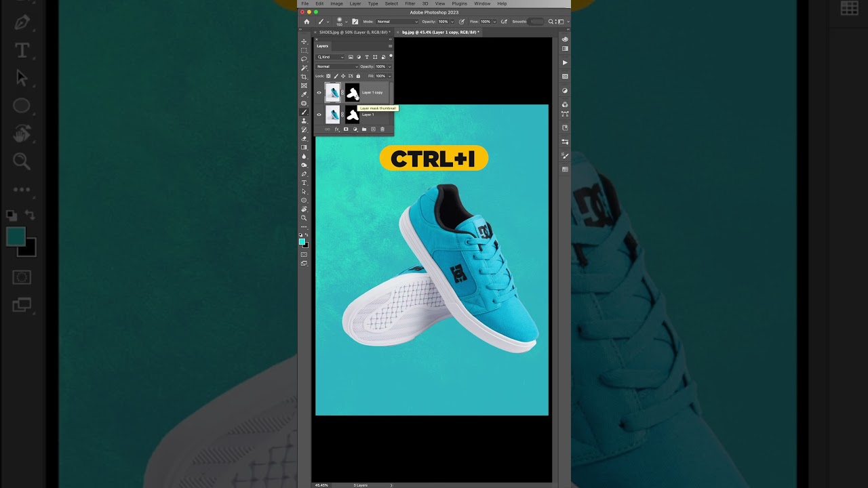Viewport: 868px width, 488px height.
Task: Open the Paths panel icon
Action: (x=565, y=114)
